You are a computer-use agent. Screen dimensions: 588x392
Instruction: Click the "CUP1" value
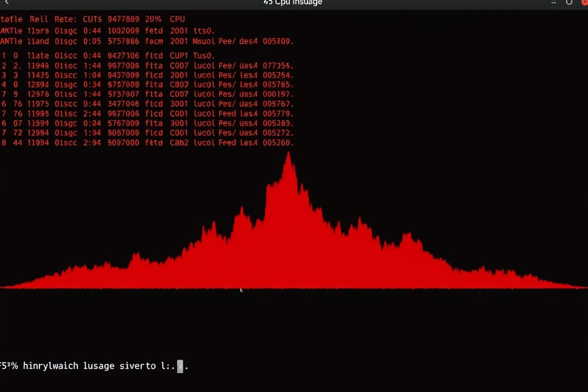(x=179, y=55)
